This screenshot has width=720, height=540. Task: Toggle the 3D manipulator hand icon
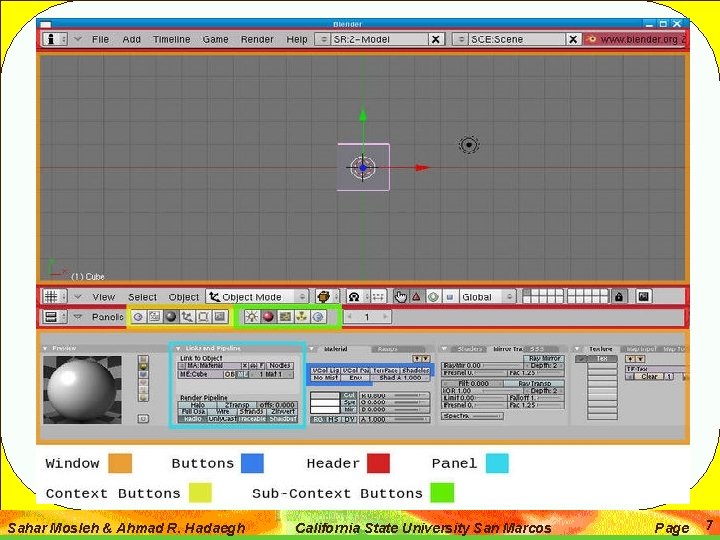(x=400, y=297)
